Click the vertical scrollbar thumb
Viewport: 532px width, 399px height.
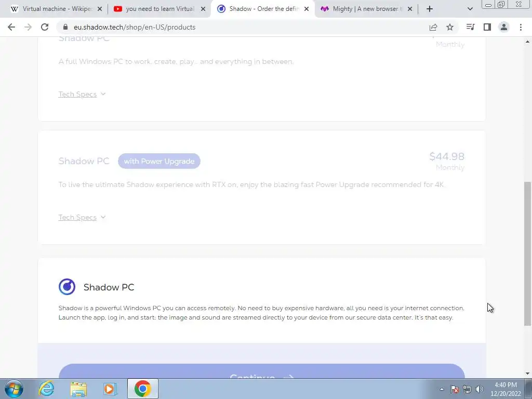click(x=527, y=254)
